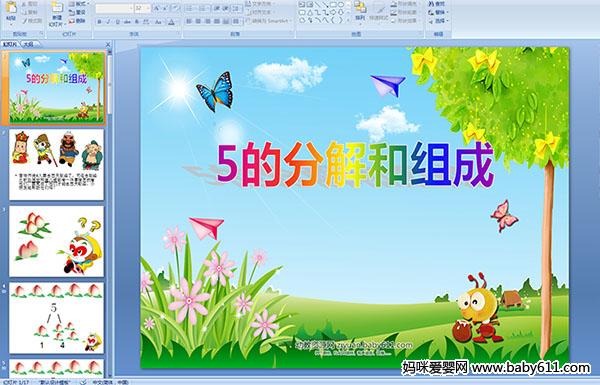Click the Bold formatting icon

coord(99,22)
